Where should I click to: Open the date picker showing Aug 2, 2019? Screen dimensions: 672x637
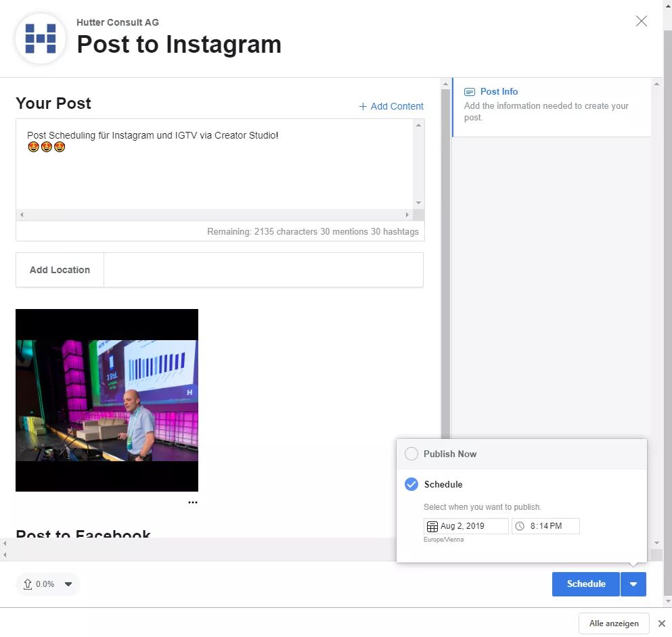pos(467,525)
